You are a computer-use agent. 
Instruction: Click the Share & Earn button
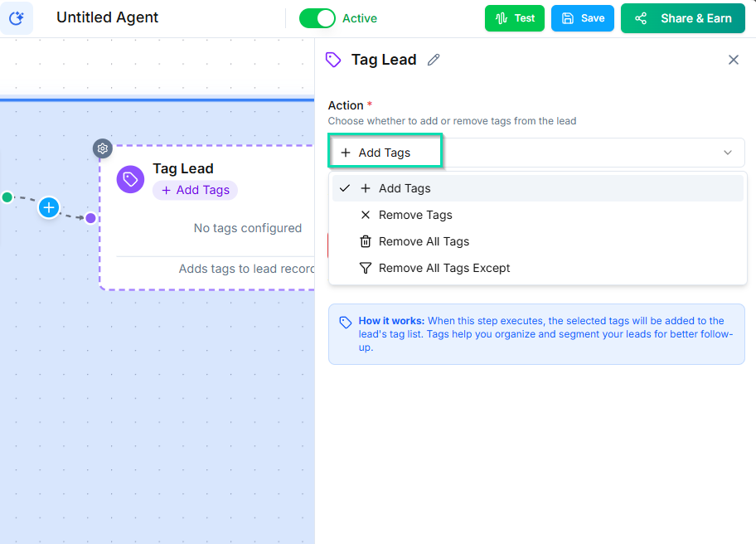[x=682, y=17]
